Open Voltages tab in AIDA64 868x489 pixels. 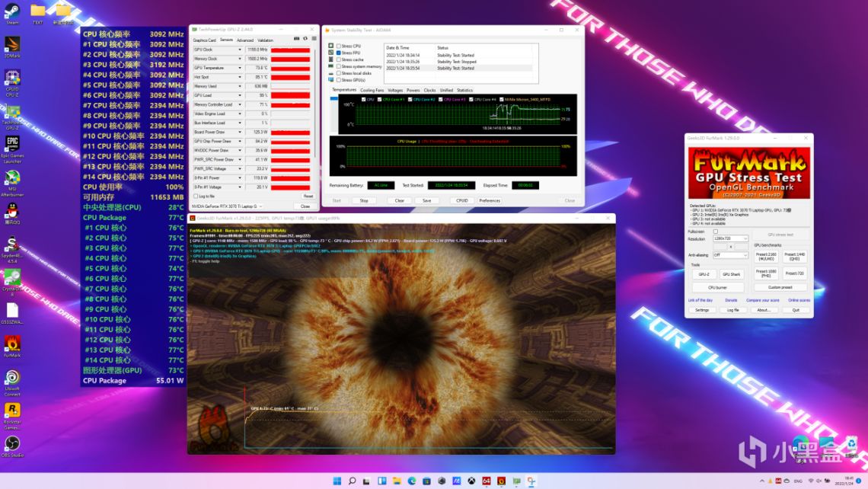(395, 91)
